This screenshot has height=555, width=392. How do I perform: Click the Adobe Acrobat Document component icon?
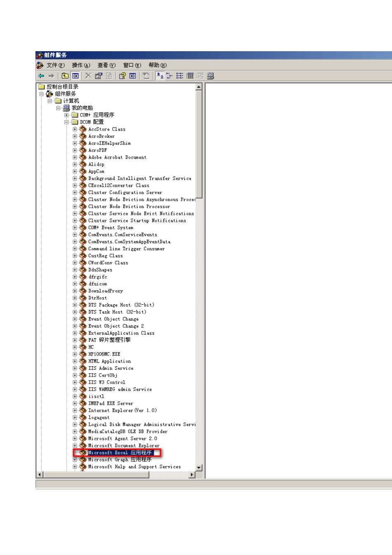(83, 157)
